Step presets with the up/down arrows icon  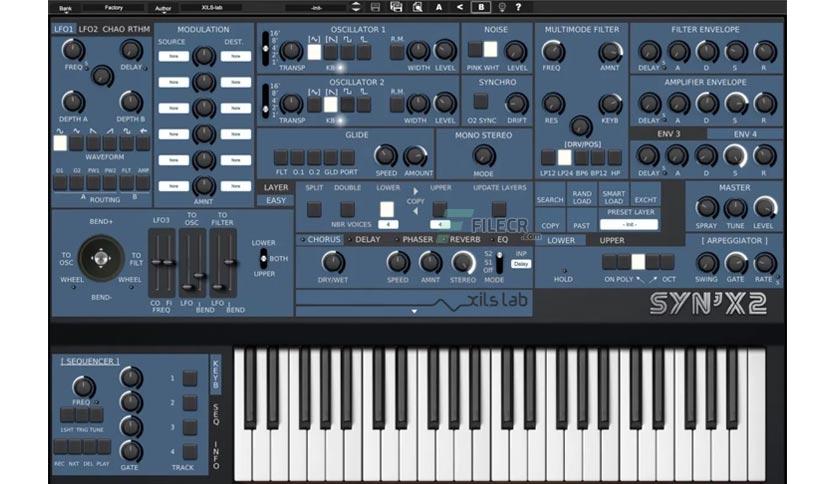(356, 7)
